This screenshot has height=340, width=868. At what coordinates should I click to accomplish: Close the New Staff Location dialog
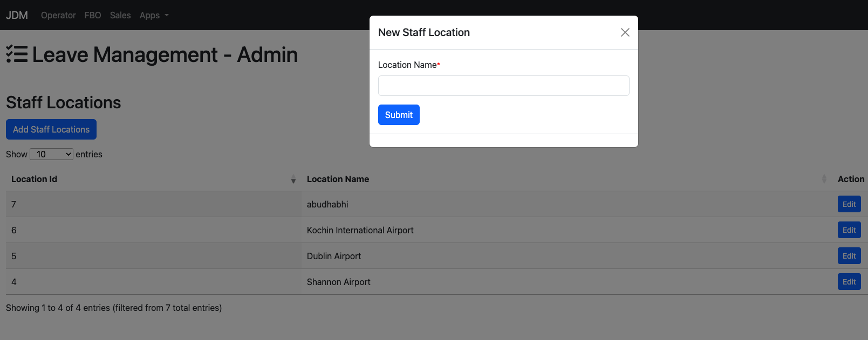[x=625, y=32]
